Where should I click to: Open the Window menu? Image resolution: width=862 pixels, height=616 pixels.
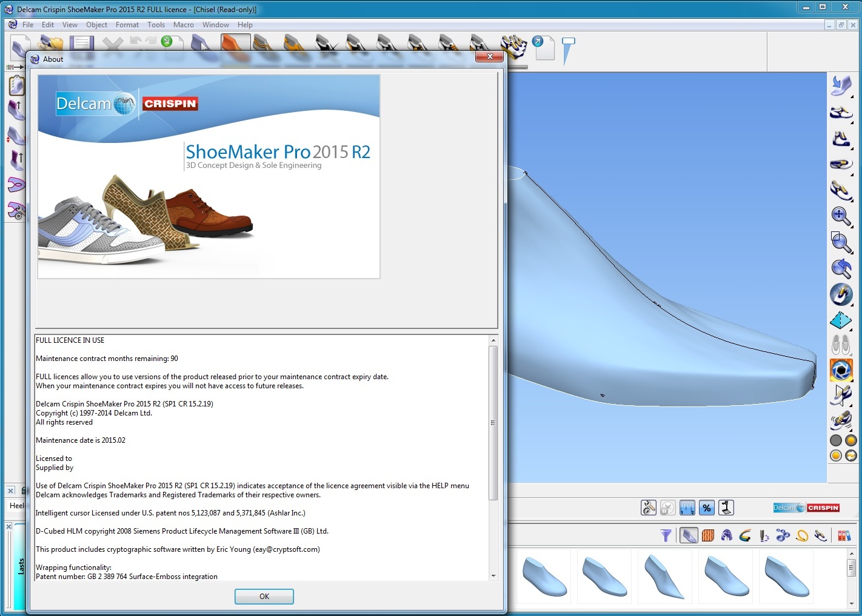[x=216, y=25]
